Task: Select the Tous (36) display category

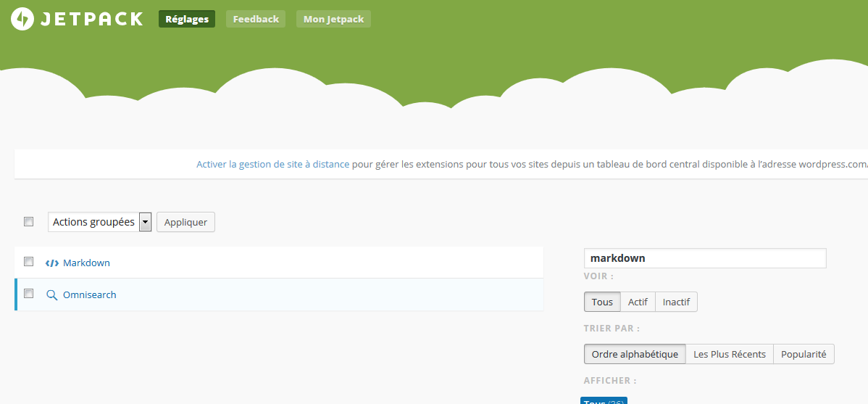Action: (x=604, y=400)
